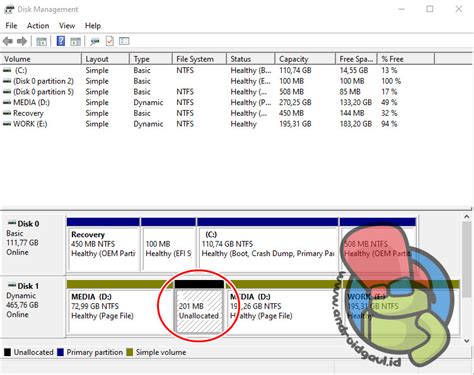Screen dimensions: 474x375
Task: Select the 201 MB Unallocated block
Action: [199, 307]
